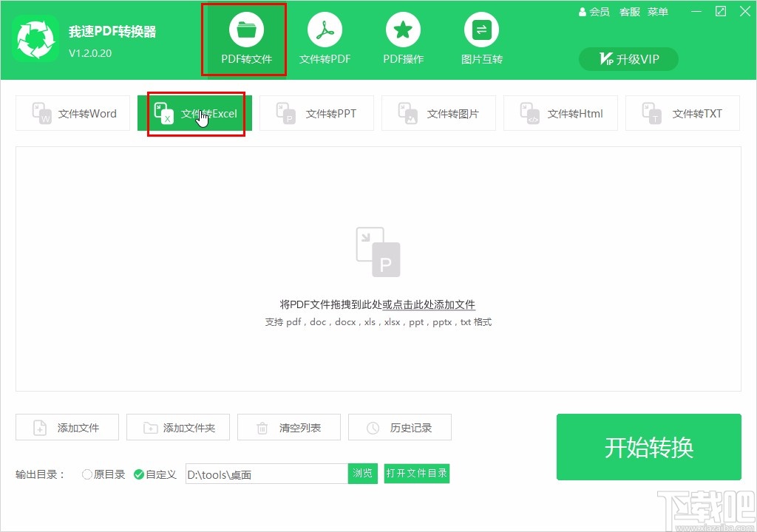Viewport: 757px width, 532px height.
Task: Open 升级VIP with the crown icon
Action: 628,59
